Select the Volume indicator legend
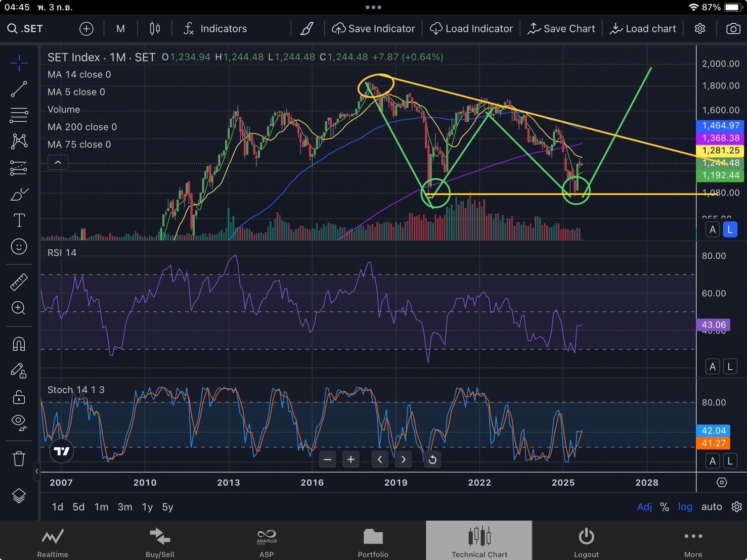The width and height of the screenshot is (747, 560). click(x=64, y=109)
